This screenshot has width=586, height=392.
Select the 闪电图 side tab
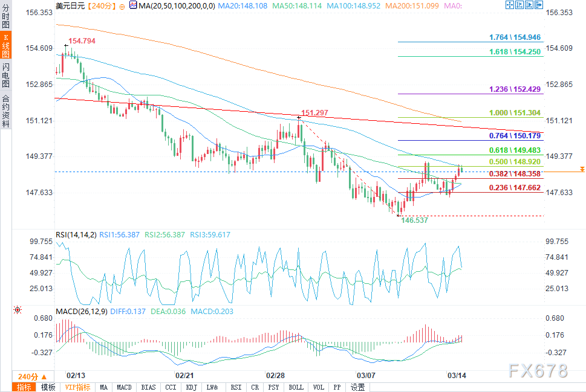5,75
